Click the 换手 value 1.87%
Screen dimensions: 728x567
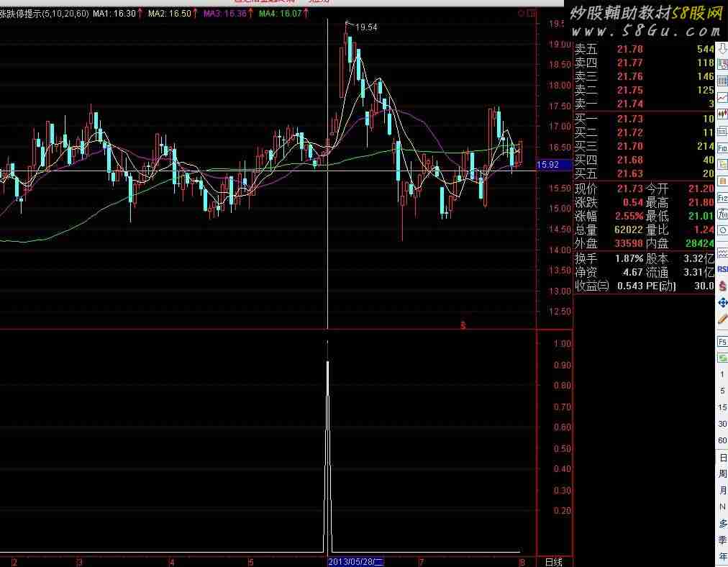coord(629,258)
